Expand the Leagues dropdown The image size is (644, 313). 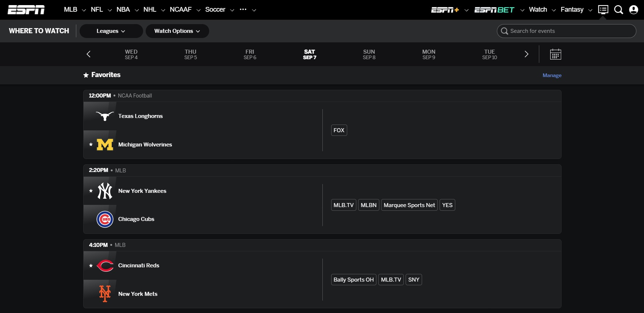point(111,31)
